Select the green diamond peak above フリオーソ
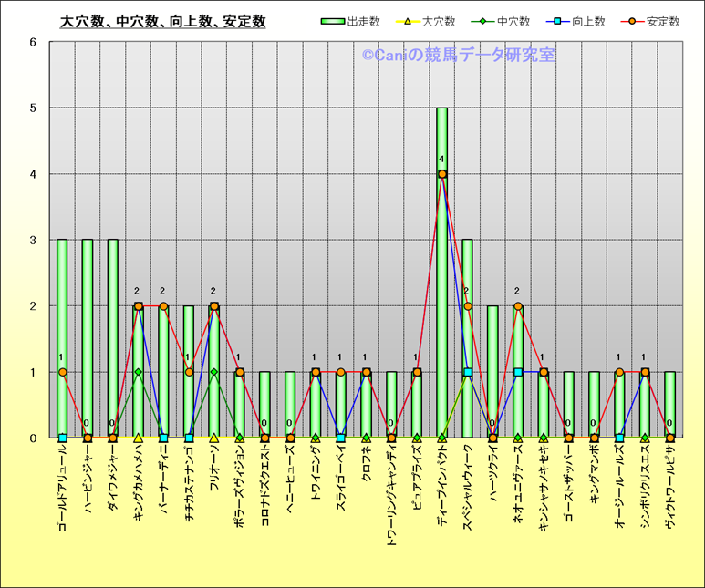 point(214,372)
